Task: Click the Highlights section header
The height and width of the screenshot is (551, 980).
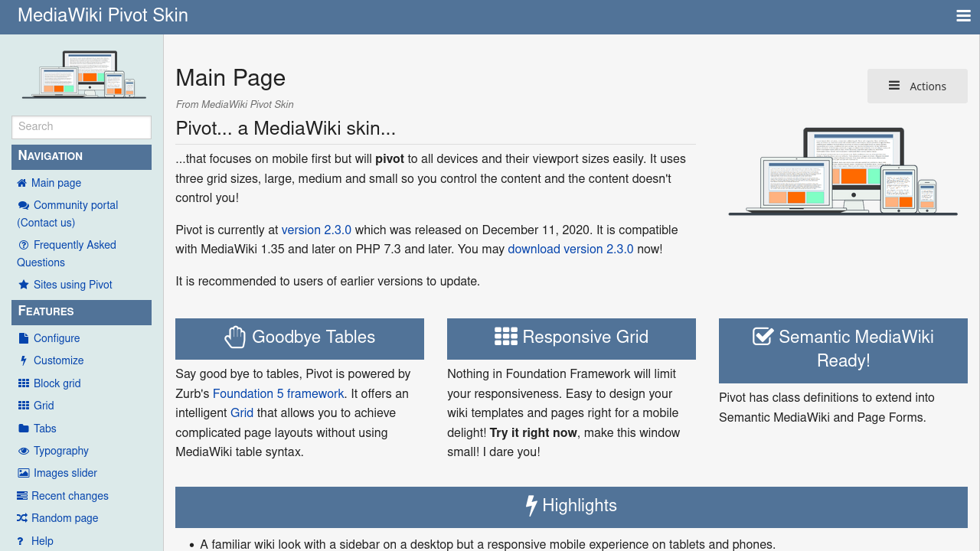Action: 571,506
